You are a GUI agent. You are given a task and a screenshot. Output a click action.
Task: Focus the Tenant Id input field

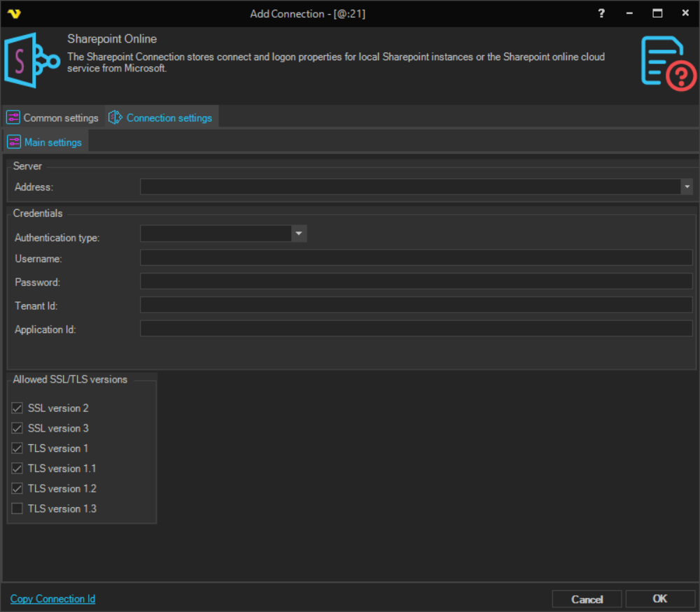[416, 305]
